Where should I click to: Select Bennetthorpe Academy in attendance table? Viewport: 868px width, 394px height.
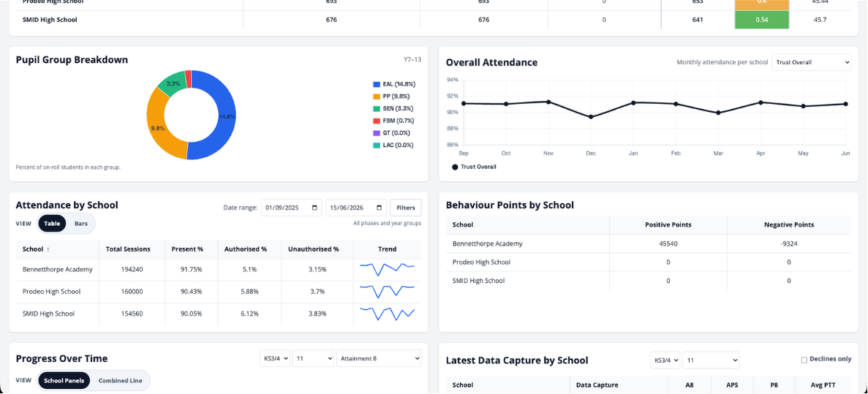coord(58,270)
